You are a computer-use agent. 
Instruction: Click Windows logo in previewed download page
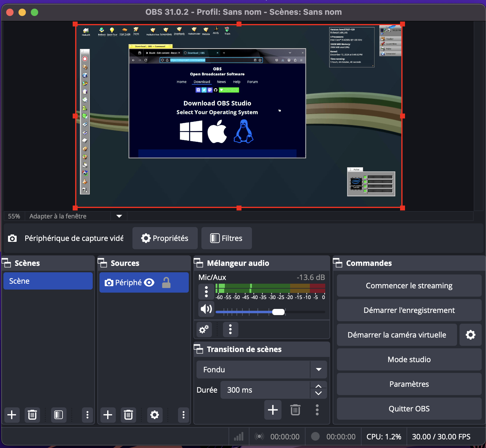coord(191,131)
